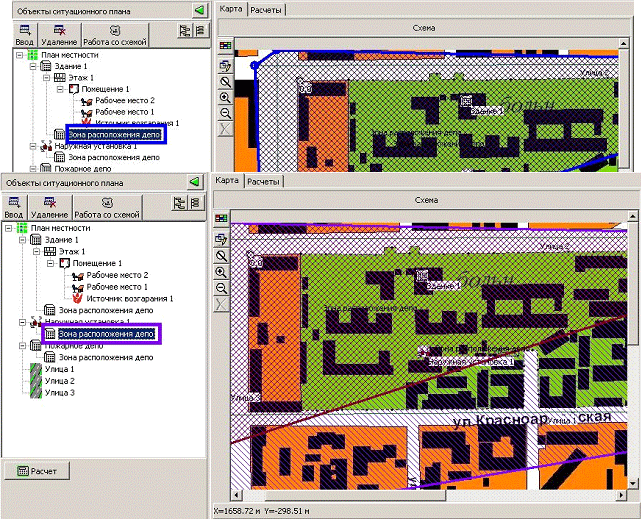Switch to the Расчеты tab above the lower map
Image resolution: width=641 pixels, height=519 pixels.
pyautogui.click(x=265, y=181)
